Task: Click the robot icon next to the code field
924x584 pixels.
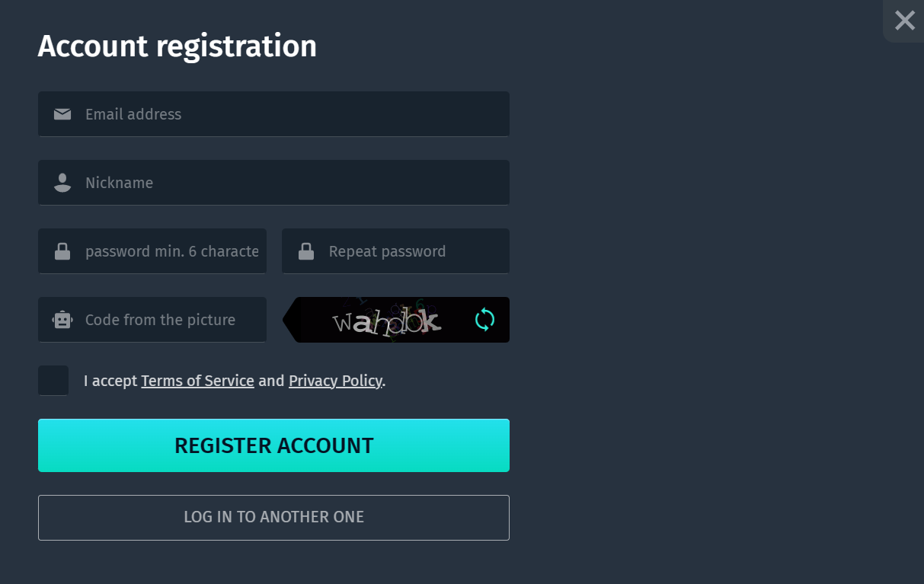Action: [x=62, y=320]
